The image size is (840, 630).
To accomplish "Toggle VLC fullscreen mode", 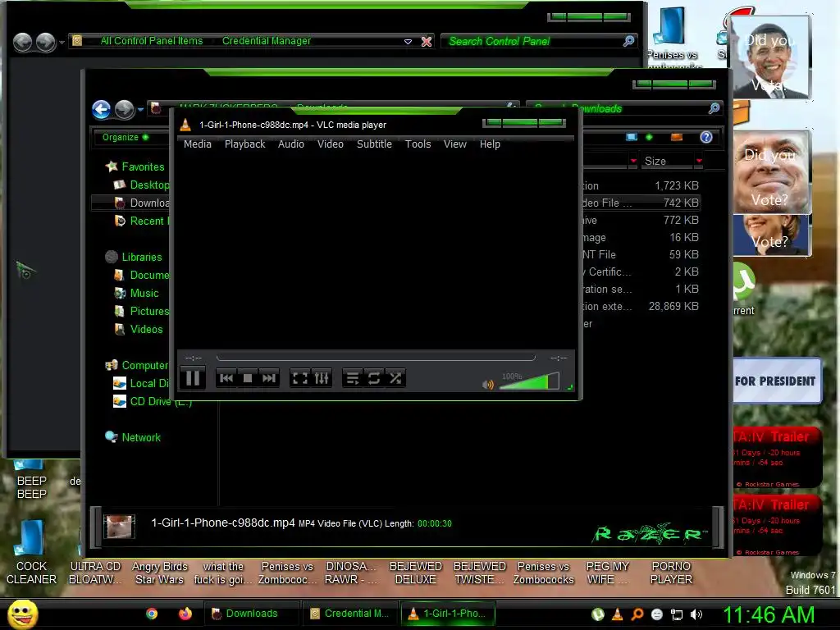I will point(300,378).
